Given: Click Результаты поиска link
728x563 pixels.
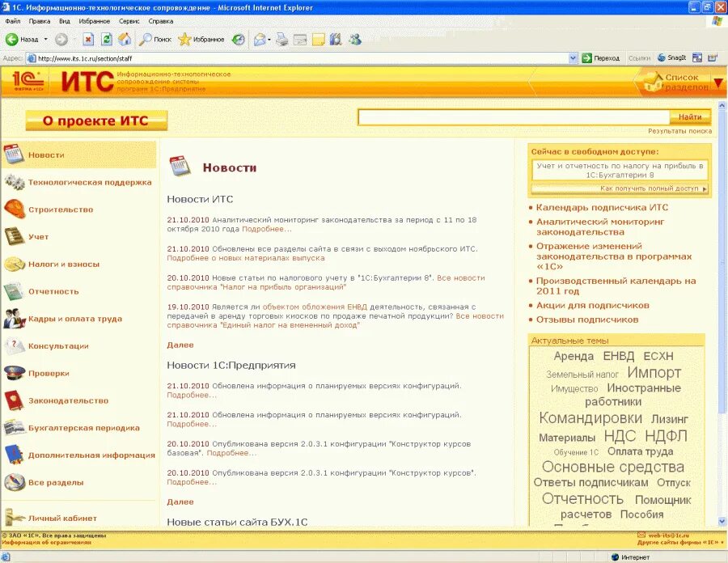Looking at the screenshot, I should pyautogui.click(x=679, y=131).
